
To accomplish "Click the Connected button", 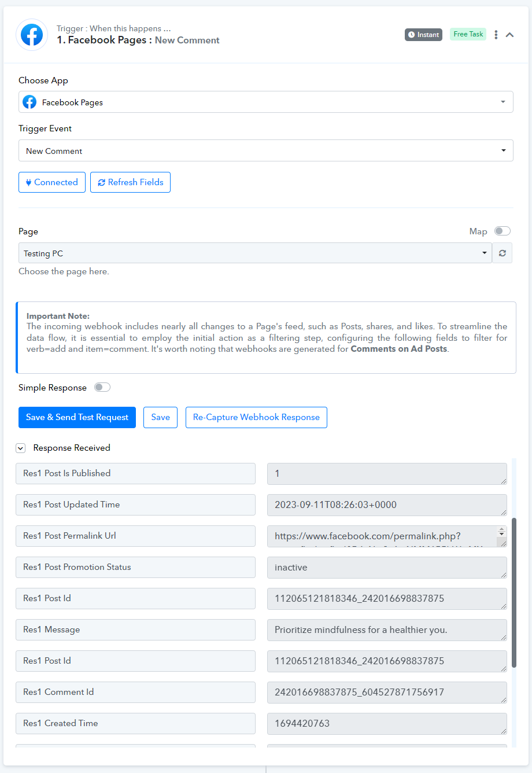I will [x=52, y=182].
